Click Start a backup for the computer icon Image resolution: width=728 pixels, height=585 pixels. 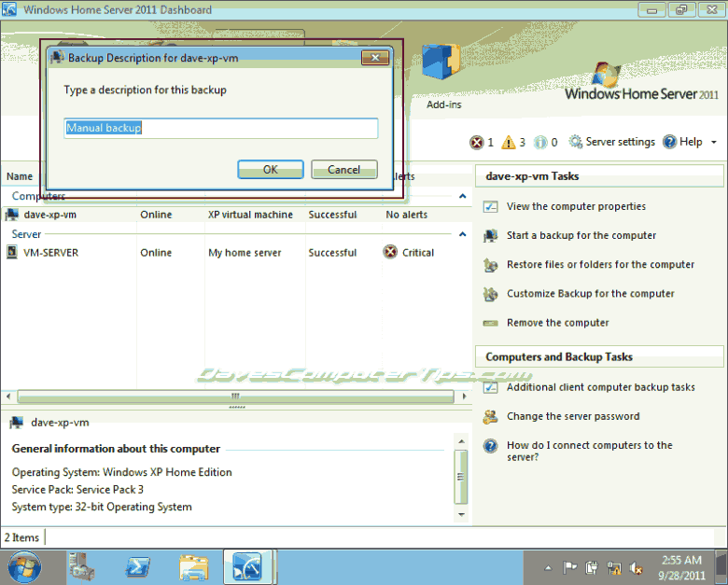490,236
